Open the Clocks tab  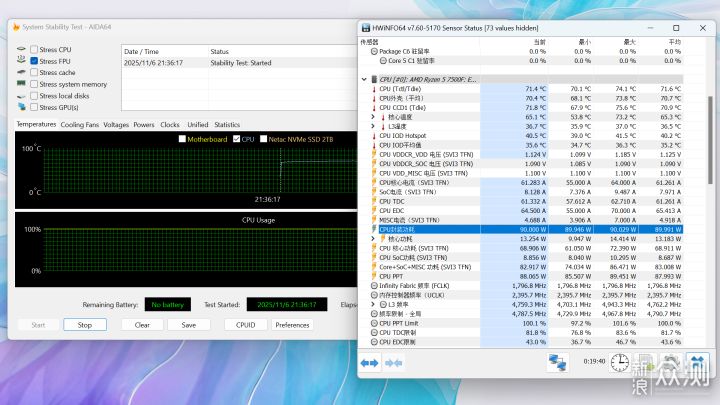pyautogui.click(x=170, y=124)
